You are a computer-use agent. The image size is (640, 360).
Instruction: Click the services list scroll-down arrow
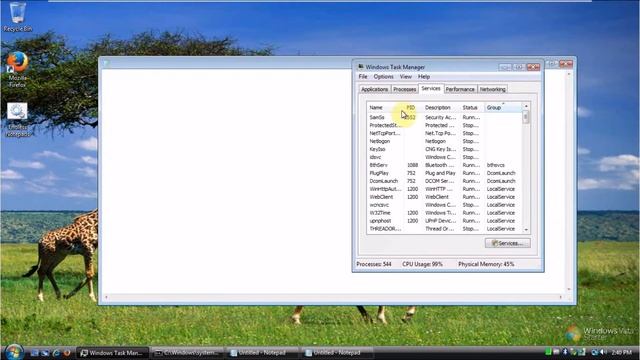click(526, 230)
